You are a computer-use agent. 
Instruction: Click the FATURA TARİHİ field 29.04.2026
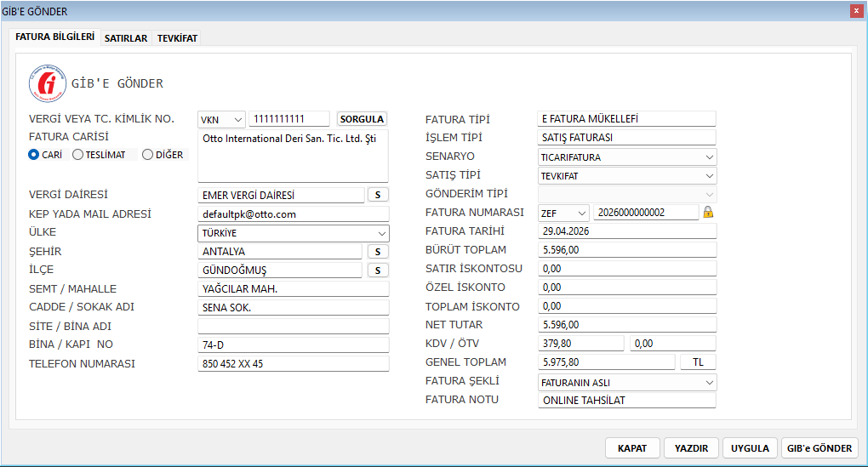click(x=627, y=231)
